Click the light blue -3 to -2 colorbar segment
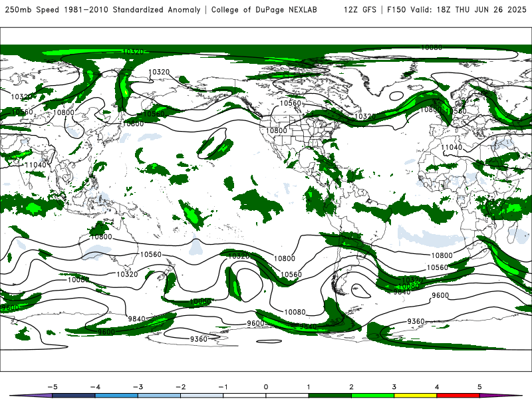 159,396
